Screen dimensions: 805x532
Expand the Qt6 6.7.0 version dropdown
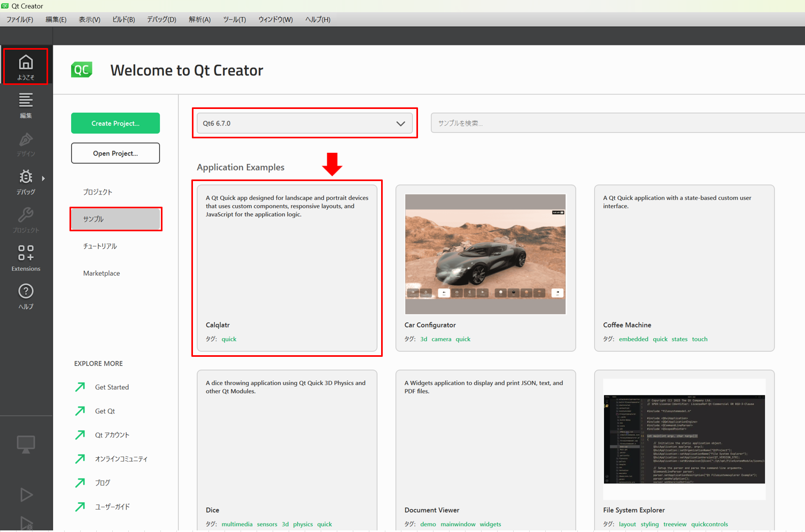click(x=305, y=123)
